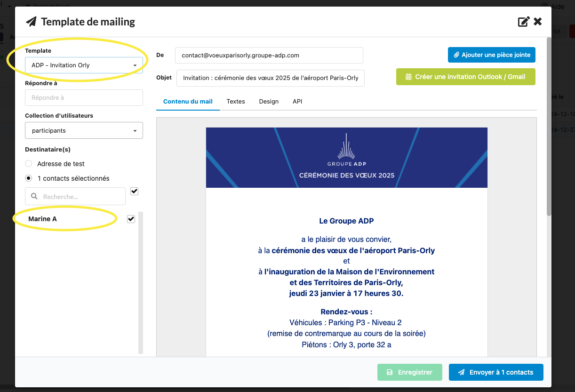575x392 pixels.
Task: Toggle the select-all checkbox beside search
Action: (134, 191)
